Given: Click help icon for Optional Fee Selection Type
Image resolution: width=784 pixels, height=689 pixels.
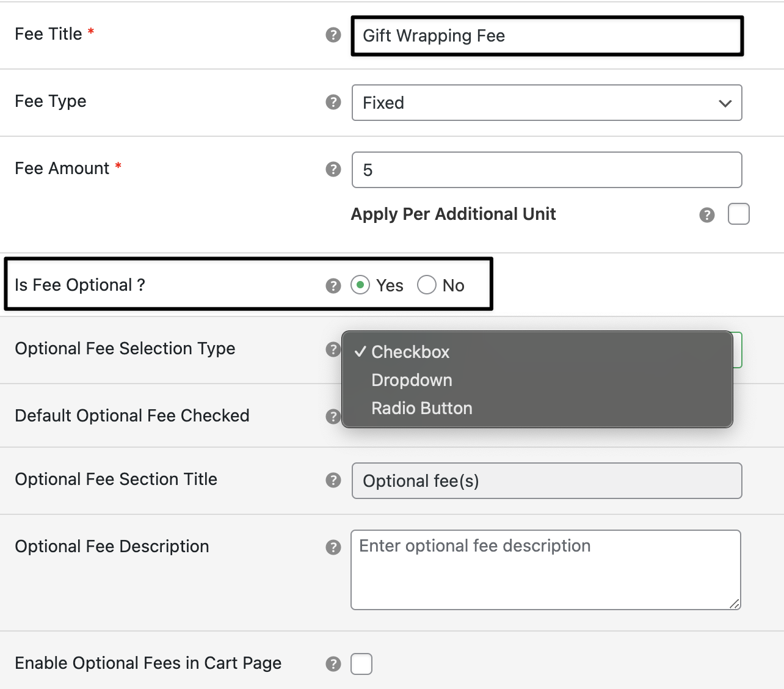Looking at the screenshot, I should click(x=333, y=349).
